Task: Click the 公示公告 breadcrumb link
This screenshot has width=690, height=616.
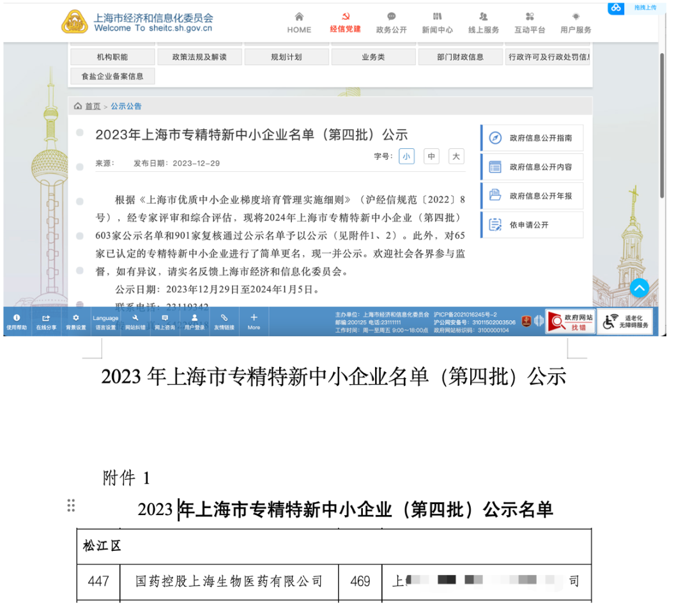Action: click(126, 106)
